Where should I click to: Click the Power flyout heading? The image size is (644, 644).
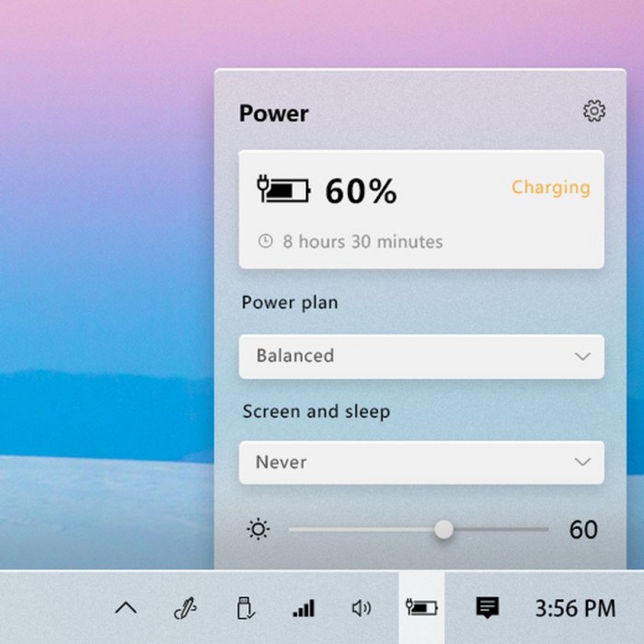pyautogui.click(x=274, y=113)
